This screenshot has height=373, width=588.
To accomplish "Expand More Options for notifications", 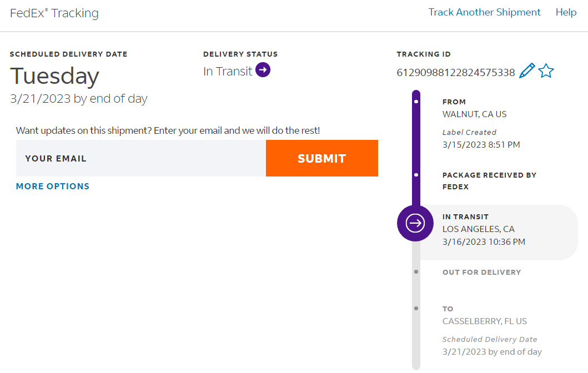I will click(53, 186).
